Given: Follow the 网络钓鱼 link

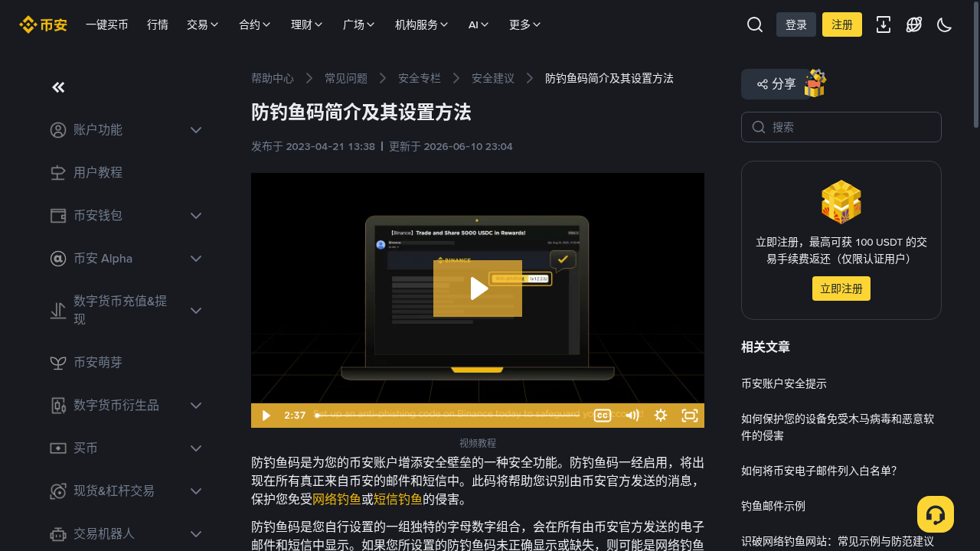Looking at the screenshot, I should [x=337, y=499].
